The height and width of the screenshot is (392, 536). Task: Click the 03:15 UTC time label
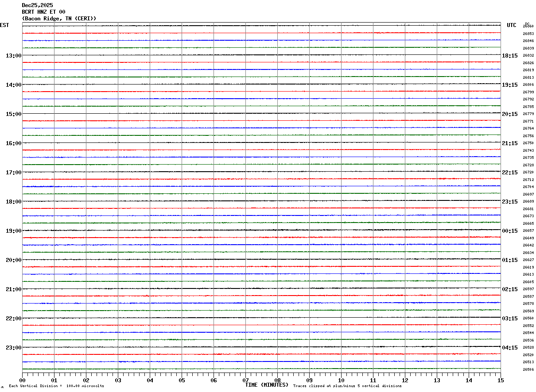tap(510, 319)
